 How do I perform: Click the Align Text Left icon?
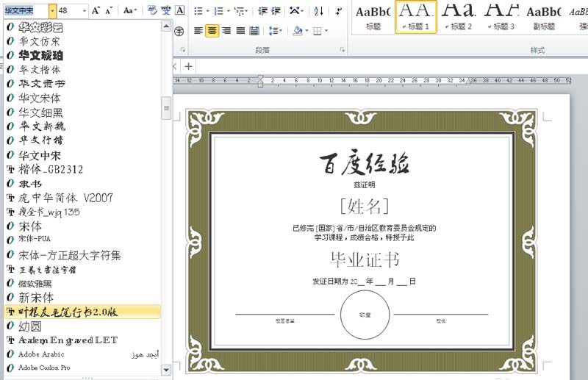pos(198,31)
